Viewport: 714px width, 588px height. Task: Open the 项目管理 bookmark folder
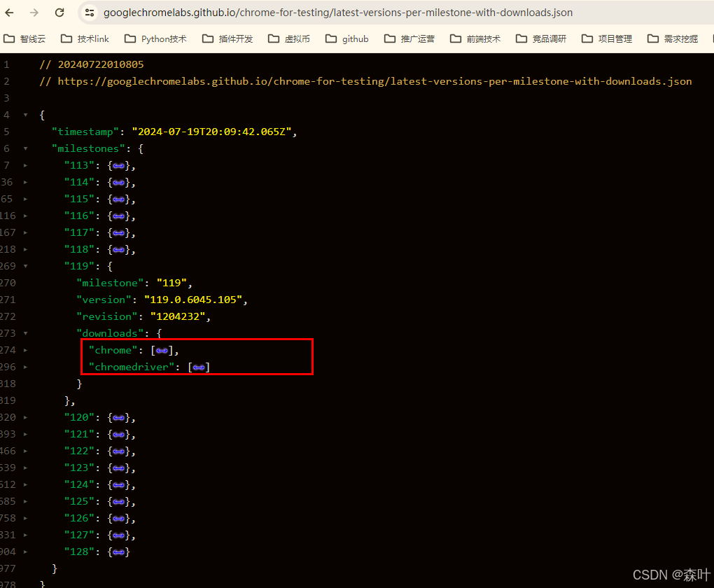[x=607, y=38]
